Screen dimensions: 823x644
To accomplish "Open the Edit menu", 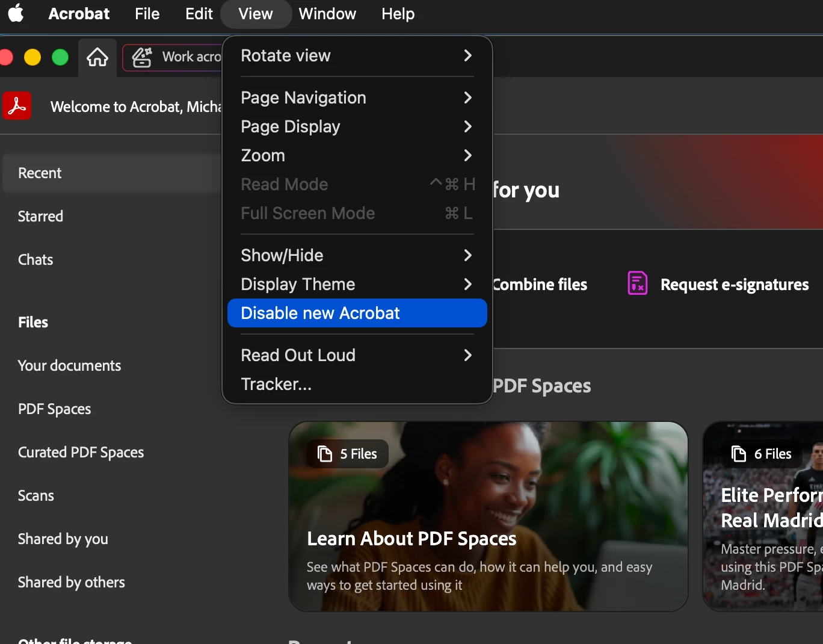I will click(x=199, y=13).
